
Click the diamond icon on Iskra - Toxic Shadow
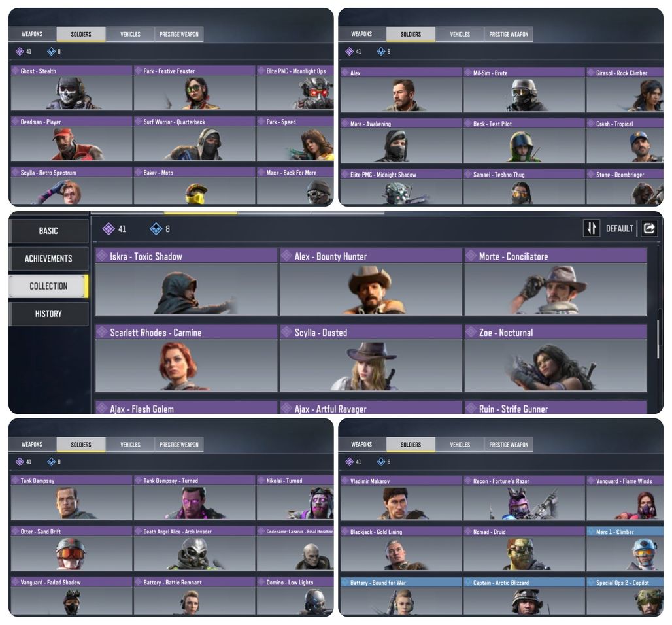point(102,256)
